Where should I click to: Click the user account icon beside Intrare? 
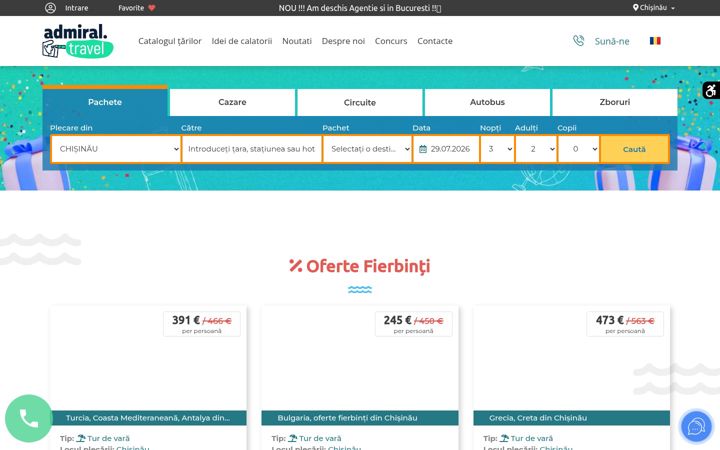pyautogui.click(x=51, y=8)
